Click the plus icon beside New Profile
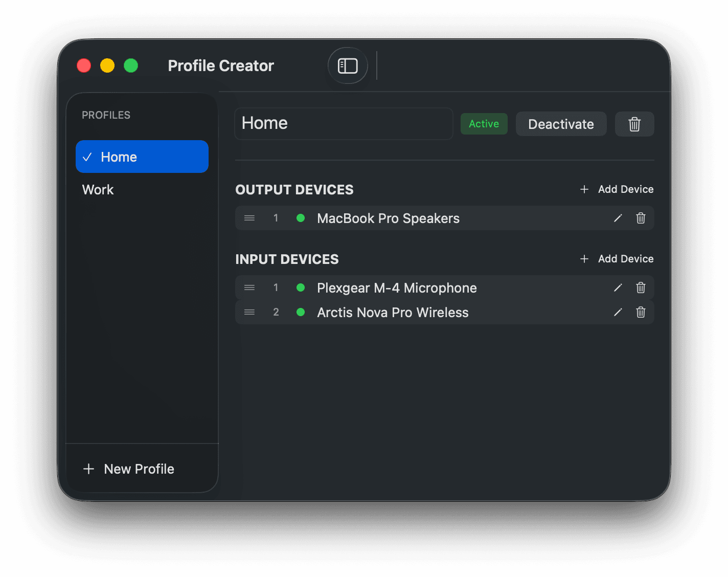Screen dimensions: 728x577 (88, 469)
